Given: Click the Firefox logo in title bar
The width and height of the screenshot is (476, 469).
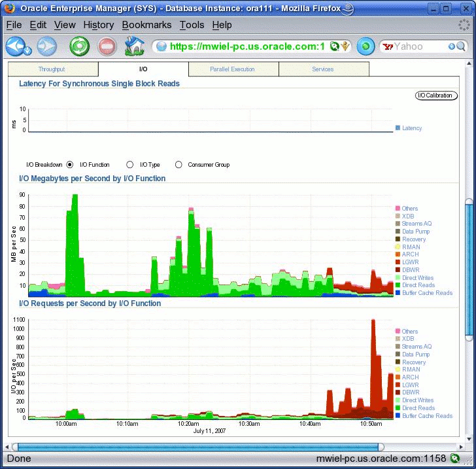Looking at the screenshot, I should pos(9,8).
